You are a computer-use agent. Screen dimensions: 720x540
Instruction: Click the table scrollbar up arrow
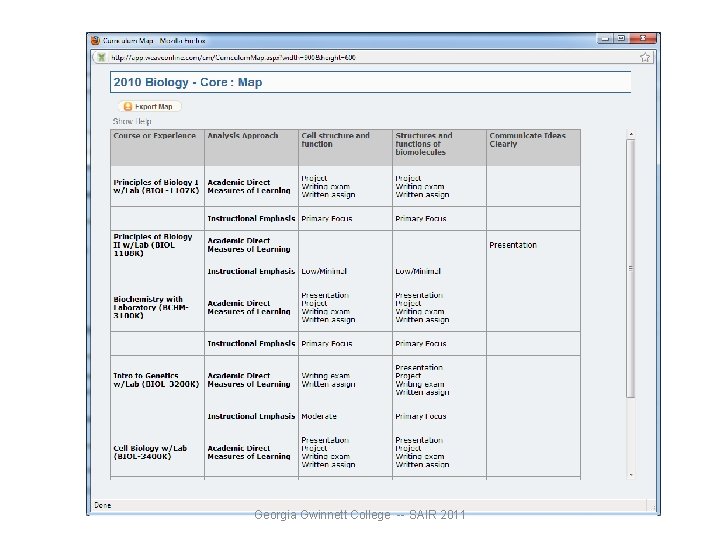click(631, 134)
